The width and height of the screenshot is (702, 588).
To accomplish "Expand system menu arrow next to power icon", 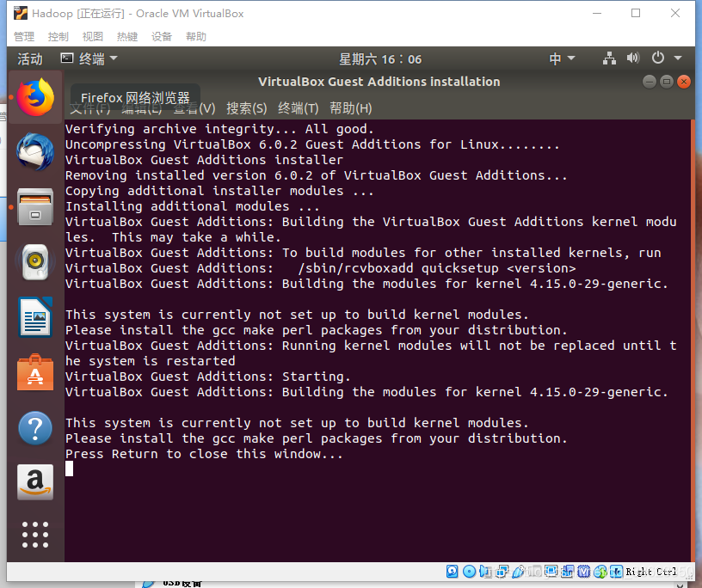I will coord(678,58).
